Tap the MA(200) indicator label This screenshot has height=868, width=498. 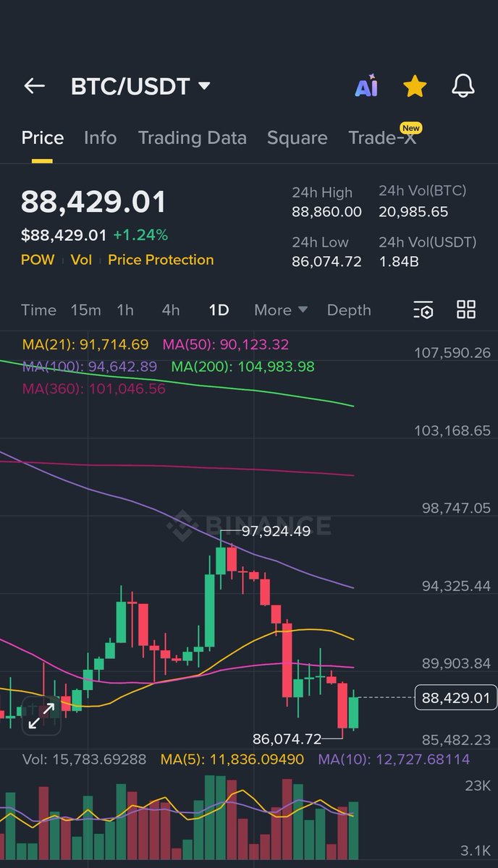(242, 367)
